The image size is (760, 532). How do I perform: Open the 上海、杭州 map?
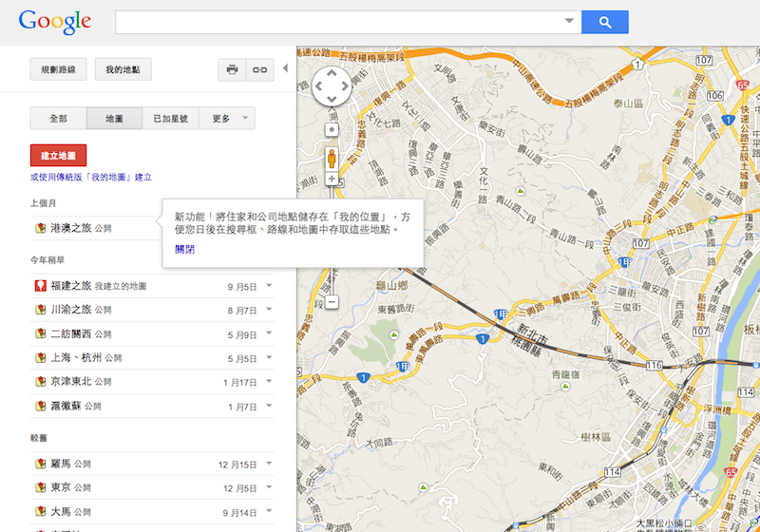click(x=76, y=357)
